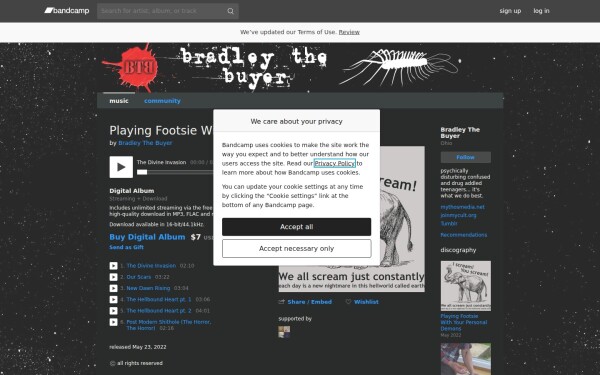Click Send as Gift
Image resolution: width=600 pixels, height=375 pixels.
126,247
